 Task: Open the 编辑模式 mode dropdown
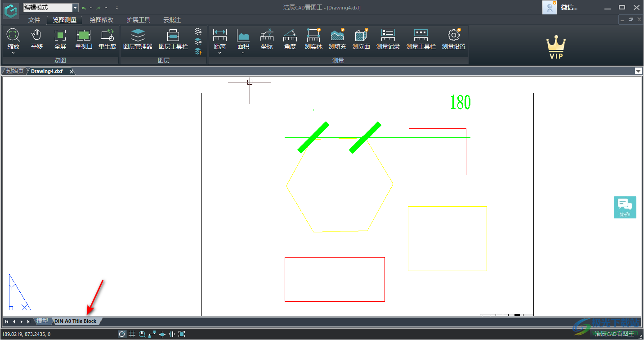click(75, 8)
